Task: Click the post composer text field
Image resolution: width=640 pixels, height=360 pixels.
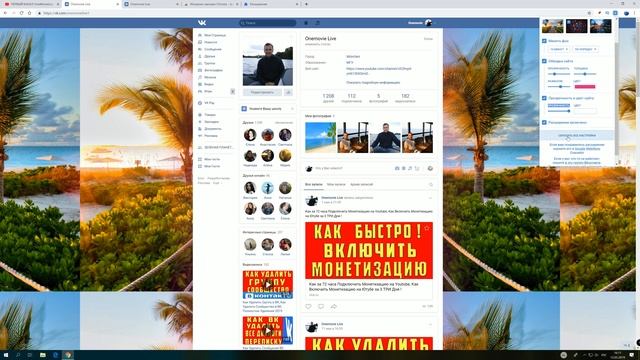Action: [x=351, y=168]
